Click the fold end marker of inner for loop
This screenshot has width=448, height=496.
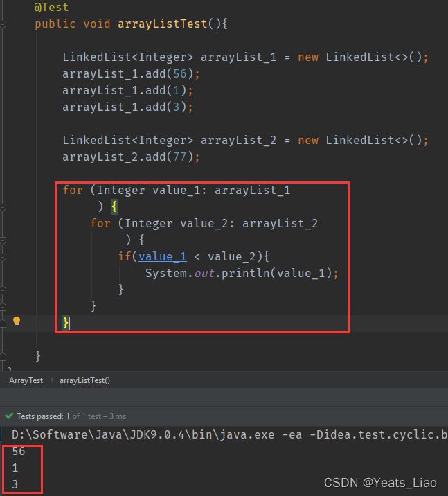(x=3, y=307)
